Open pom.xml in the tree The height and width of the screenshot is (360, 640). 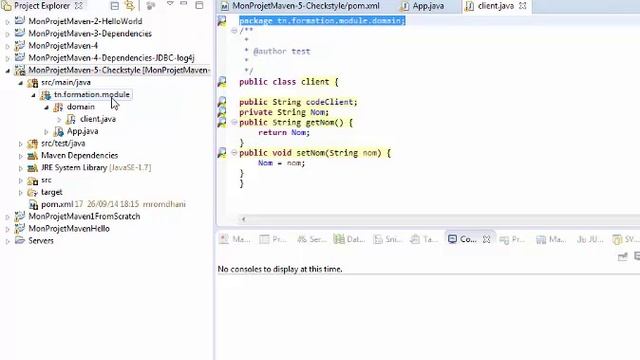point(57,204)
